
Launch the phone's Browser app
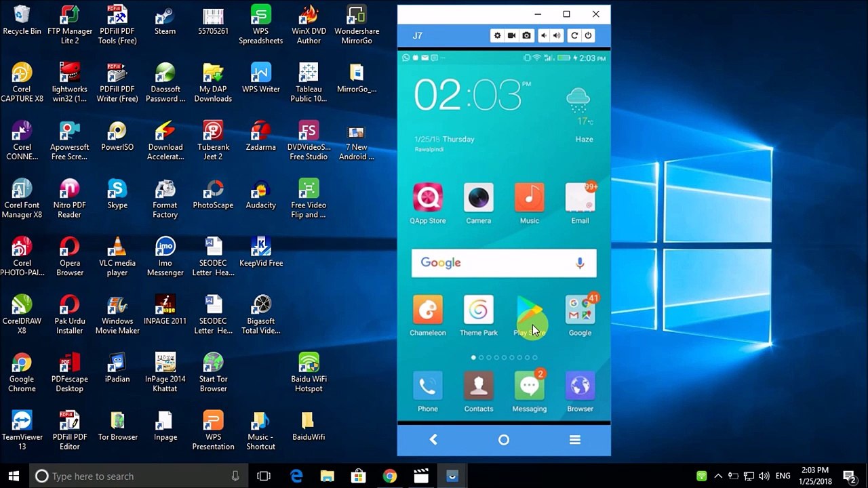580,392
